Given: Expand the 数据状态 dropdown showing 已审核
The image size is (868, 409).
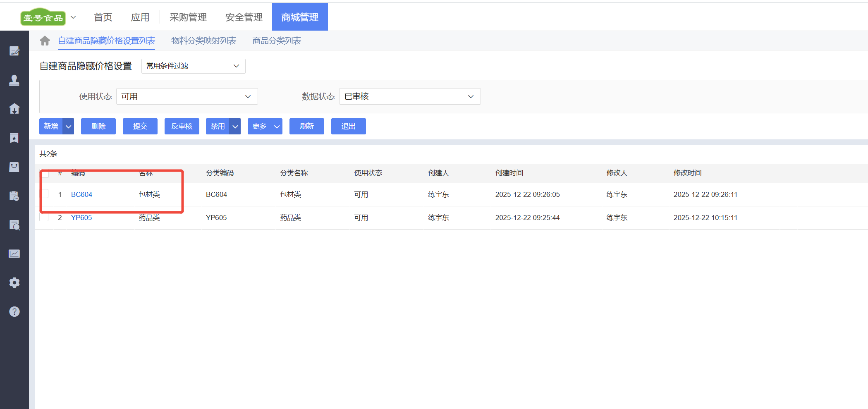Looking at the screenshot, I should pos(409,96).
